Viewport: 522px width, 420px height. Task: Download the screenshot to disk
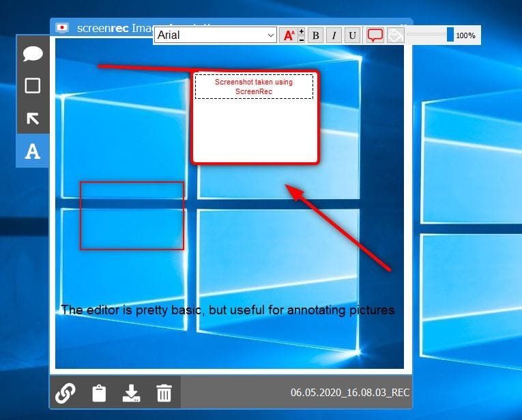[132, 393]
